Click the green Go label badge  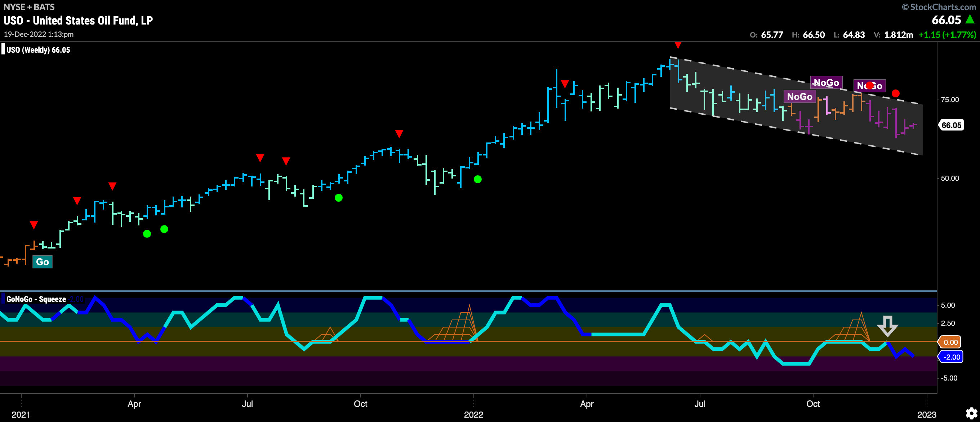point(42,261)
